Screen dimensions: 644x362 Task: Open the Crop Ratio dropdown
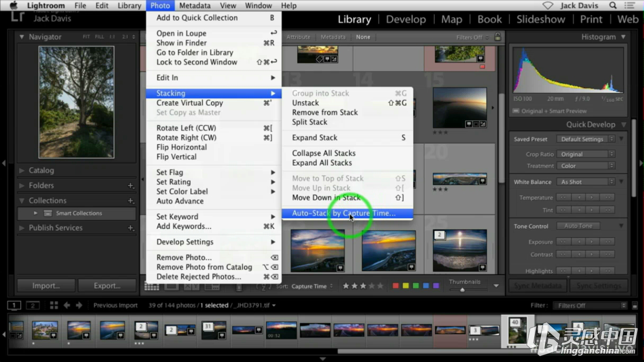(585, 155)
